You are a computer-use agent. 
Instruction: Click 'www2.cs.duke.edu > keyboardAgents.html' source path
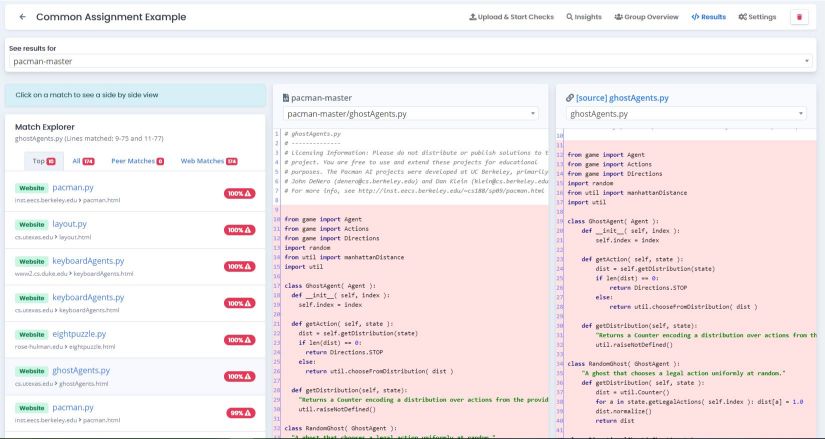pos(74,274)
